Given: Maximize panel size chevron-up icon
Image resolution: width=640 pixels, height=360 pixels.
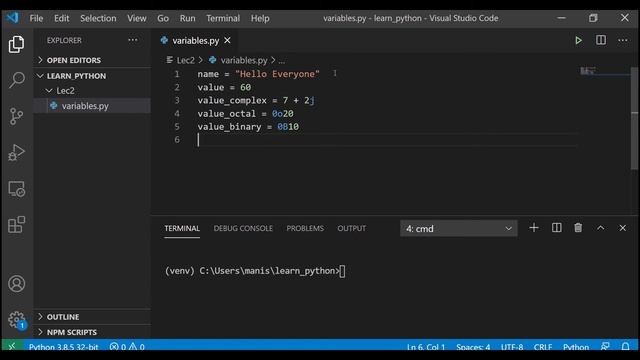Looking at the screenshot, I should coord(600,228).
